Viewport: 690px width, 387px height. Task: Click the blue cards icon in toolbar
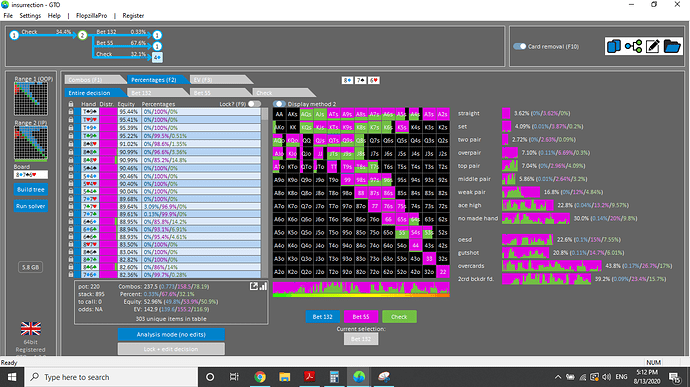point(613,46)
